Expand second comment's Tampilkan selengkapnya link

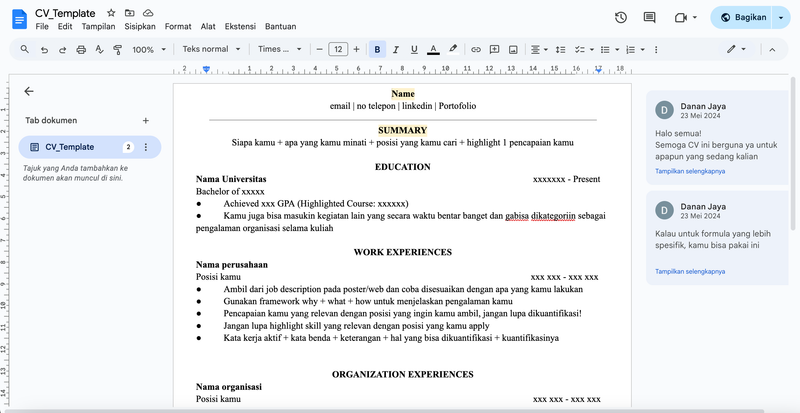pos(690,272)
